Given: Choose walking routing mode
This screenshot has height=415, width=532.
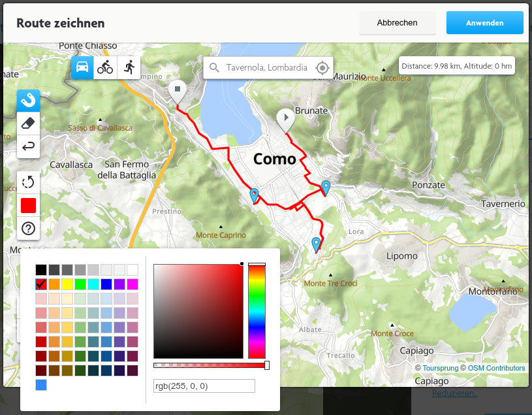Looking at the screenshot, I should pos(129,67).
